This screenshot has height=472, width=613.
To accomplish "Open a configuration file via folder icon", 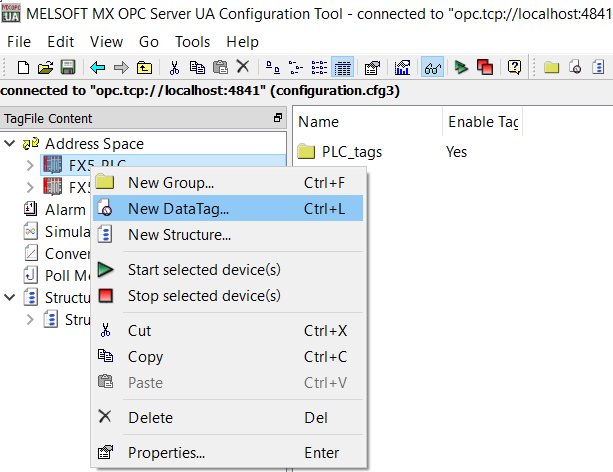I will click(x=45, y=68).
